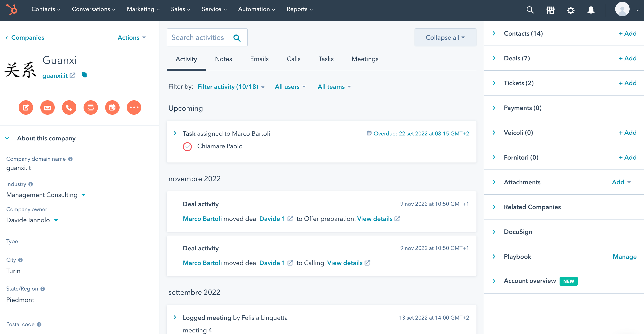Click the user avatar in top bar
644x334 pixels.
622,9
